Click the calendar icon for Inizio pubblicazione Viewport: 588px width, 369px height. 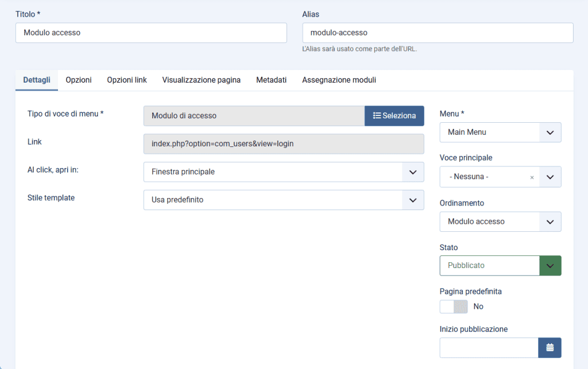(550, 348)
